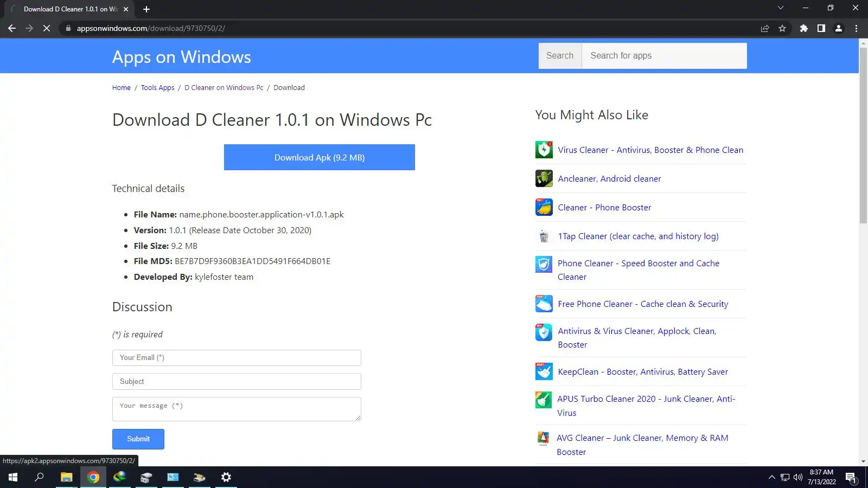The height and width of the screenshot is (488, 868).
Task: Click the Virus Cleaner app icon
Action: coord(544,150)
